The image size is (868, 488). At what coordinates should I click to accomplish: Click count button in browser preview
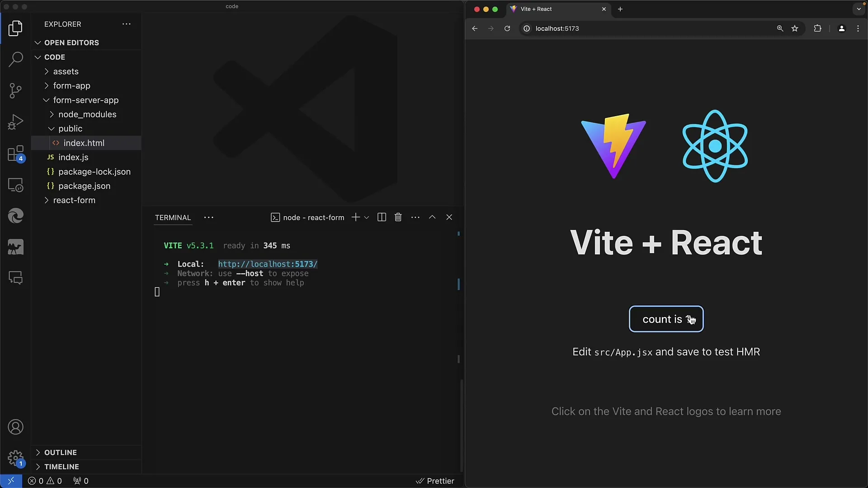[x=666, y=319]
